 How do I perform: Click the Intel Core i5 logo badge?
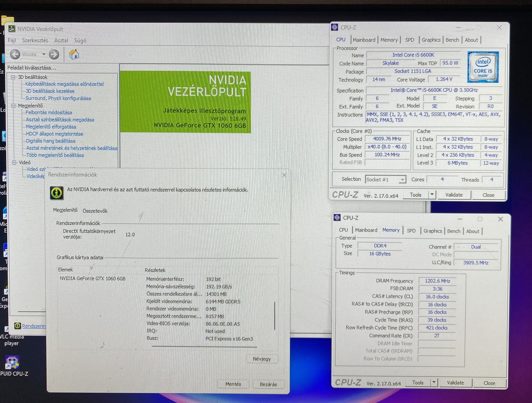[483, 67]
